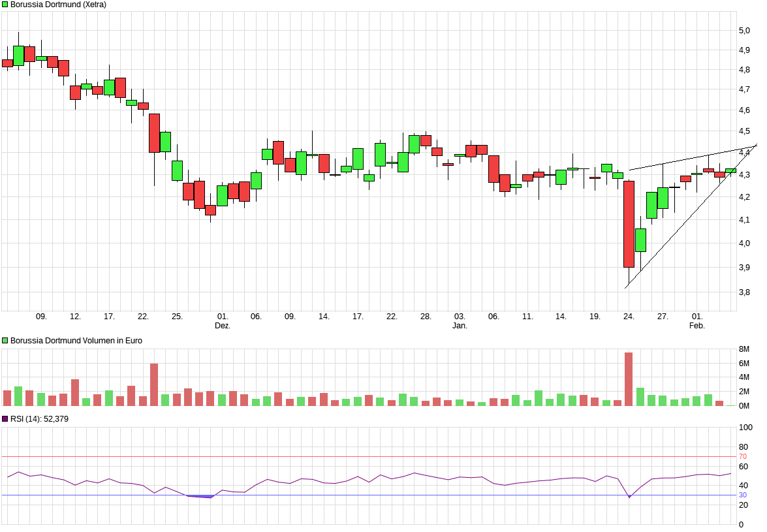Click the 100 label on RSI axis
The image size is (767, 532).
[x=745, y=428]
